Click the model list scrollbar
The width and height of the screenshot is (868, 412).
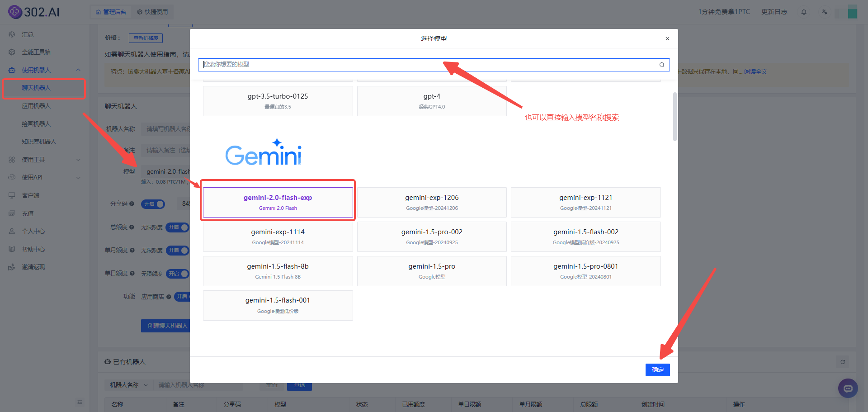(675, 117)
